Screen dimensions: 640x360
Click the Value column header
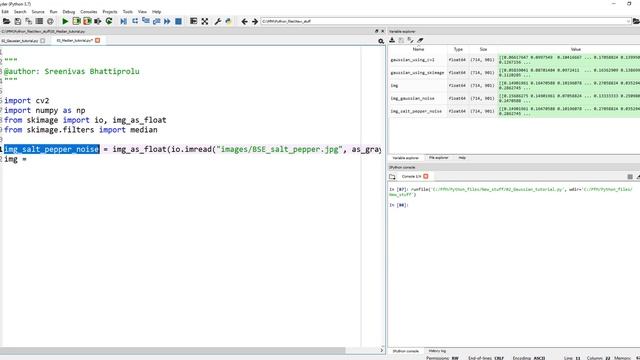[x=576, y=49]
